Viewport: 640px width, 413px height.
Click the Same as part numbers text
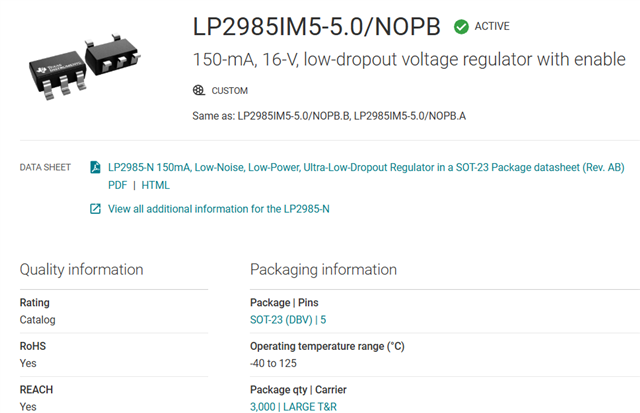329,116
